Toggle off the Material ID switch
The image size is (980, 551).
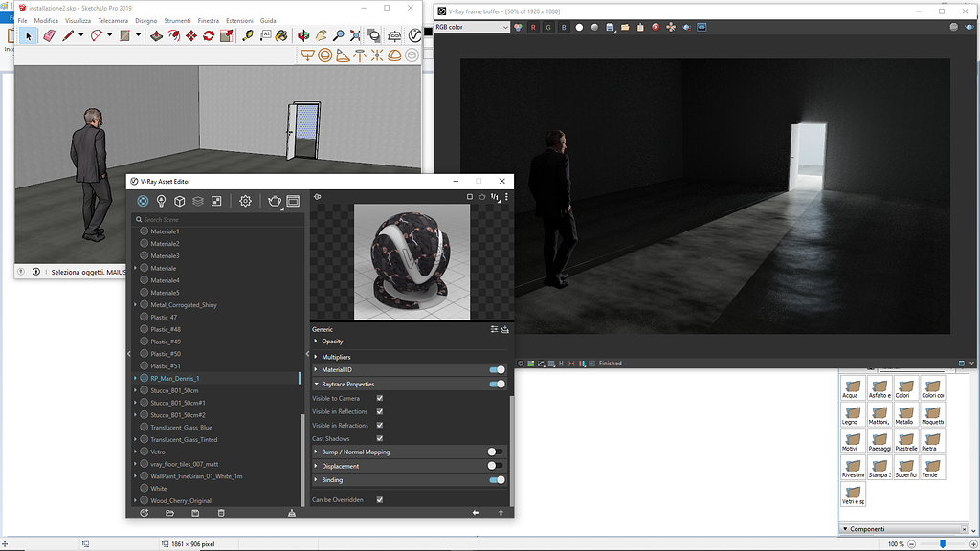497,369
